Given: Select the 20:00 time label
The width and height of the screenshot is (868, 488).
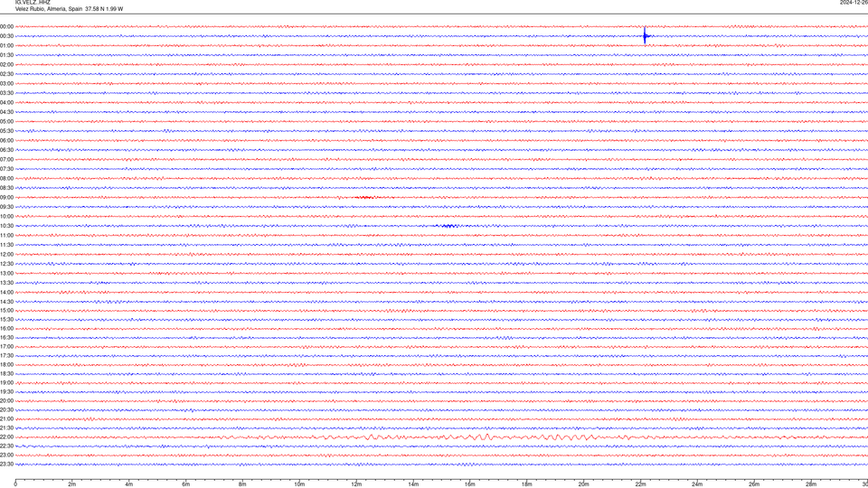Looking at the screenshot, I should 6,401.
